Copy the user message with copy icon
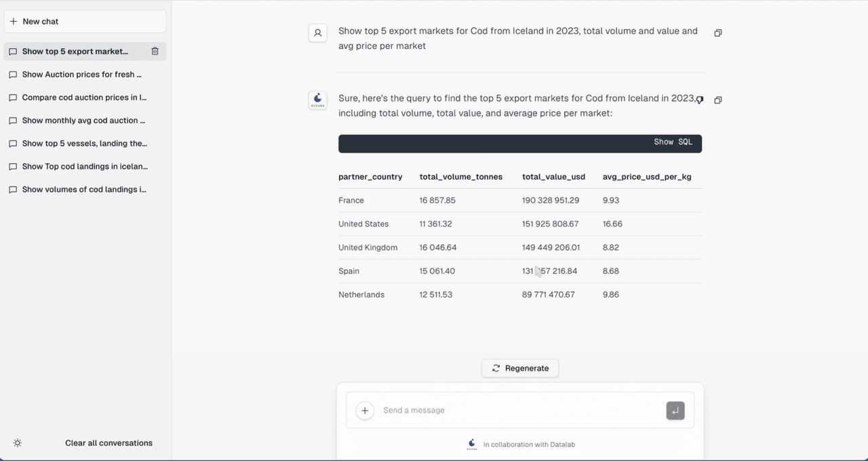Image resolution: width=868 pixels, height=461 pixels. 718,33
